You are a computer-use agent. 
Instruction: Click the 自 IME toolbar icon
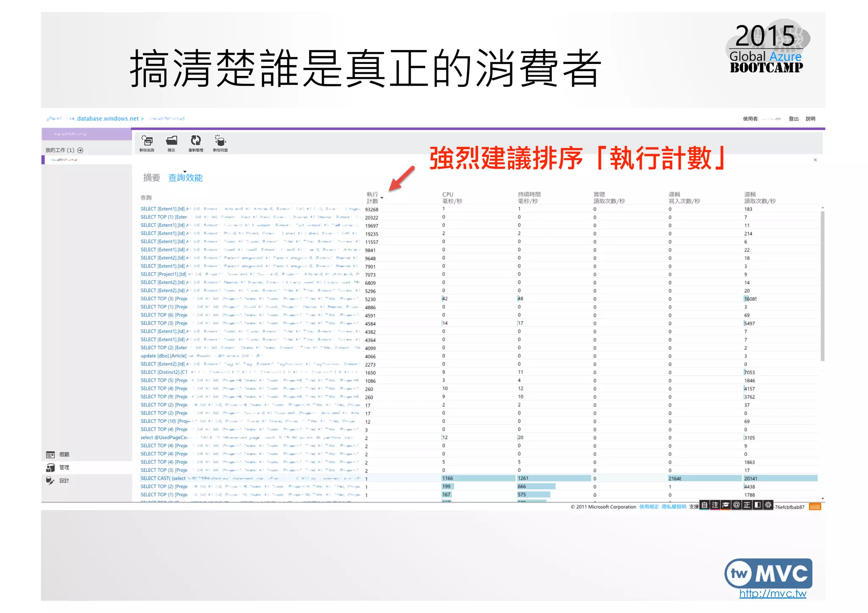pyautogui.click(x=704, y=505)
